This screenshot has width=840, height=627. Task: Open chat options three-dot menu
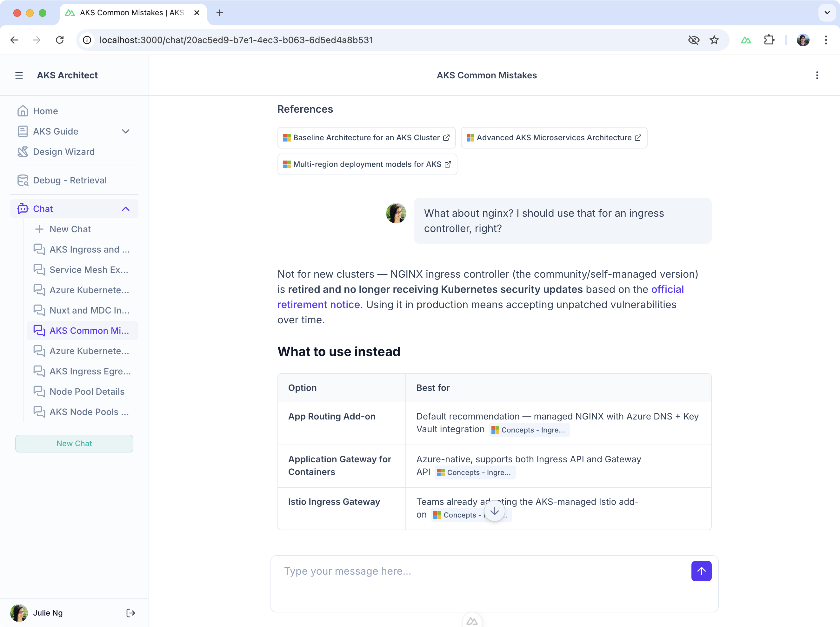817,75
